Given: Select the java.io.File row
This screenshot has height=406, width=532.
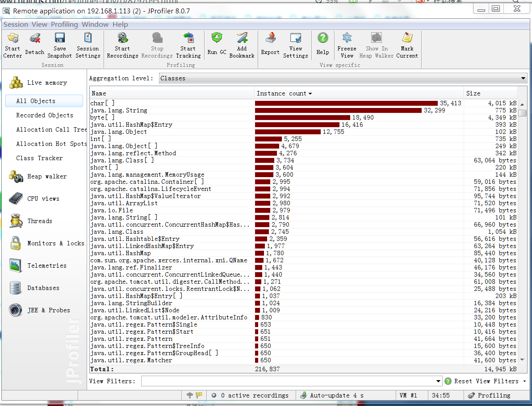Looking at the screenshot, I should click(303, 210).
